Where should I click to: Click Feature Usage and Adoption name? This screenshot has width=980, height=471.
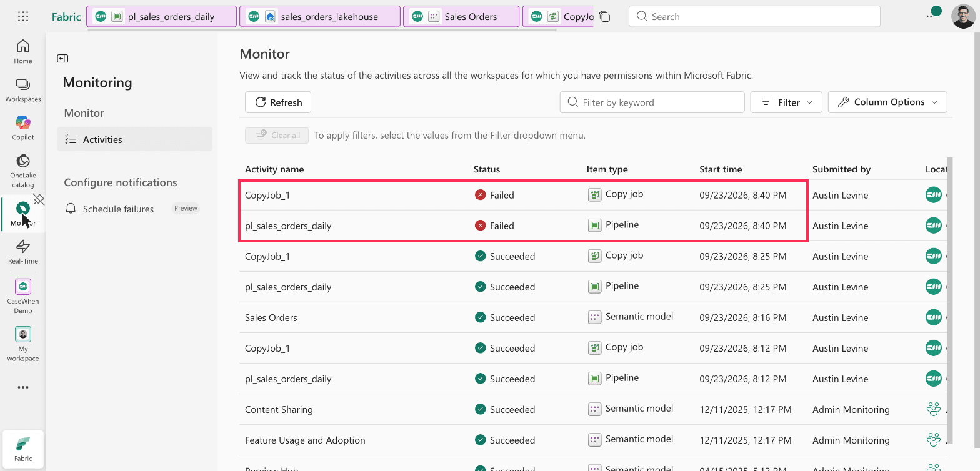click(305, 440)
